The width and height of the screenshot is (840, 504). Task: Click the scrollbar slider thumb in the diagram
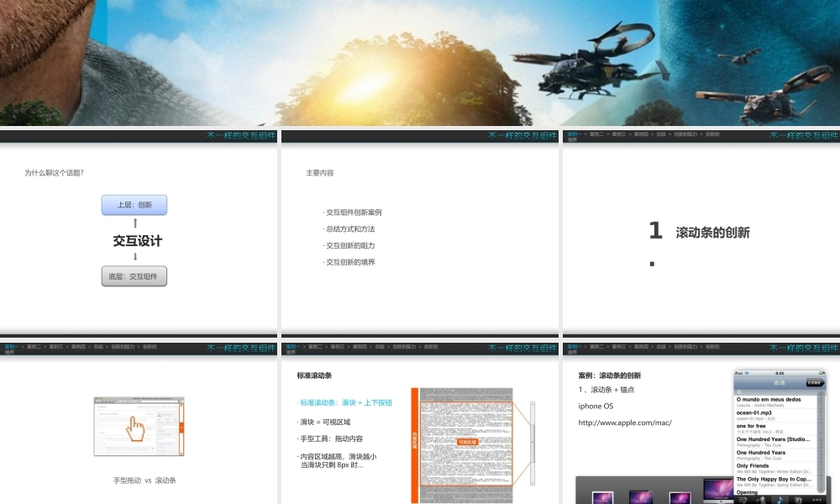click(x=533, y=444)
